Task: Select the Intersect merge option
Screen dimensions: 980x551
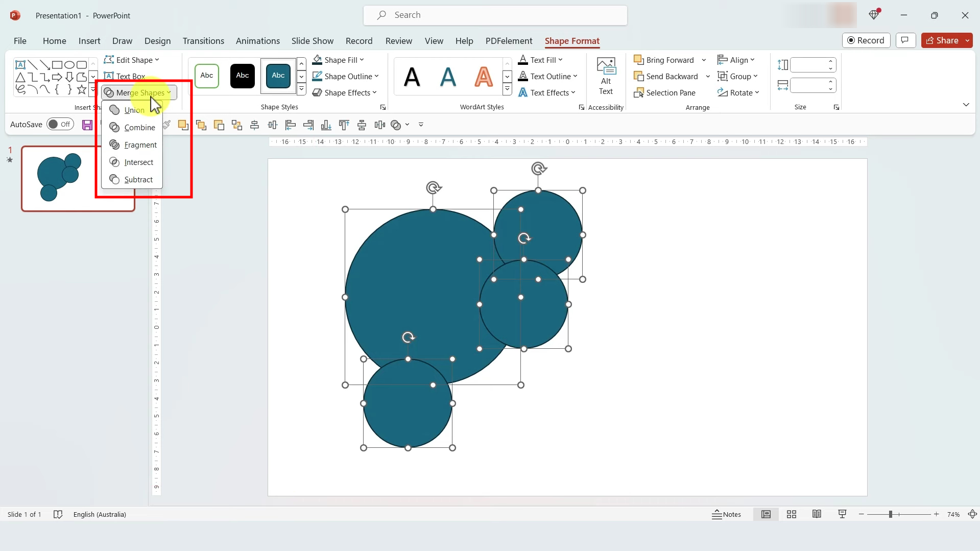Action: click(x=132, y=162)
